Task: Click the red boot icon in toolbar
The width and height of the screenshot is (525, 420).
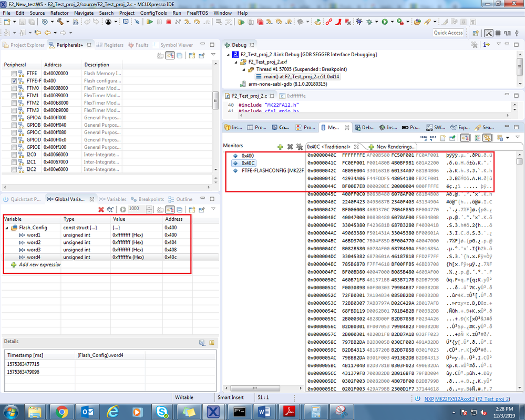Action: (x=338, y=22)
